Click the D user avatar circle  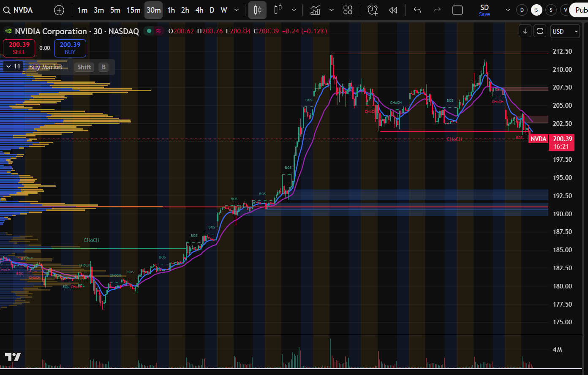click(522, 10)
